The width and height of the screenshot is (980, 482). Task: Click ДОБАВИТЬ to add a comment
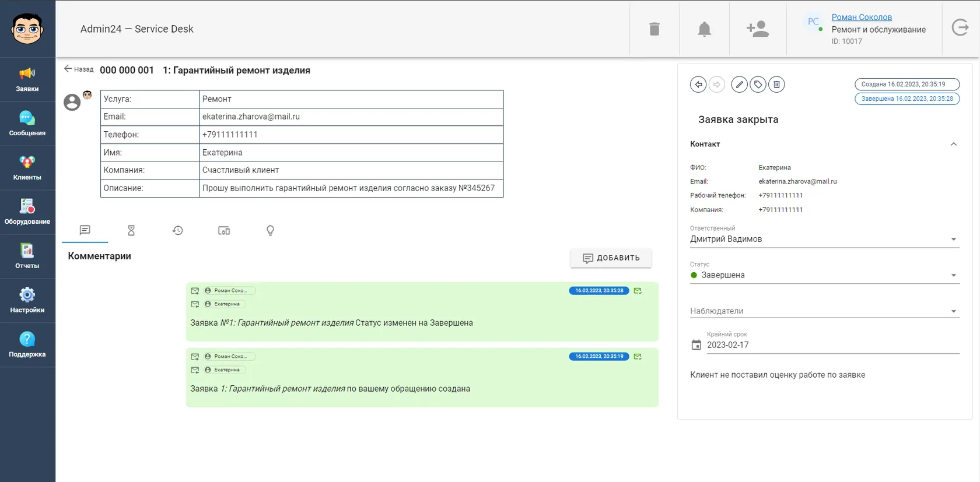pyautogui.click(x=611, y=258)
